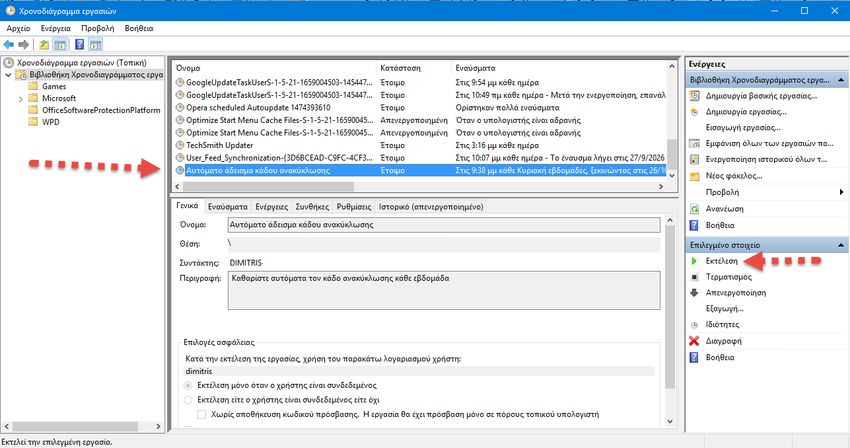Click the Τερματισμός stop icon
Screen dimensions: 850x448
[x=694, y=277]
